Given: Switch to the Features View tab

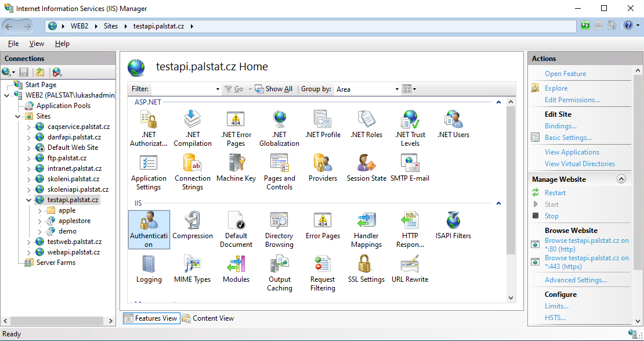Looking at the screenshot, I should (x=151, y=318).
